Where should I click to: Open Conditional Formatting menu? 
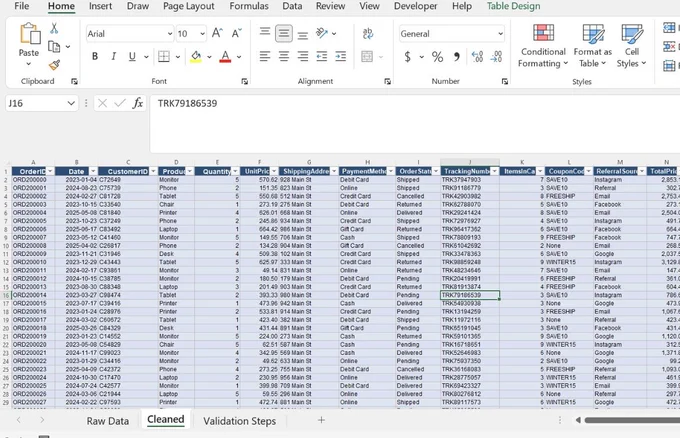543,46
